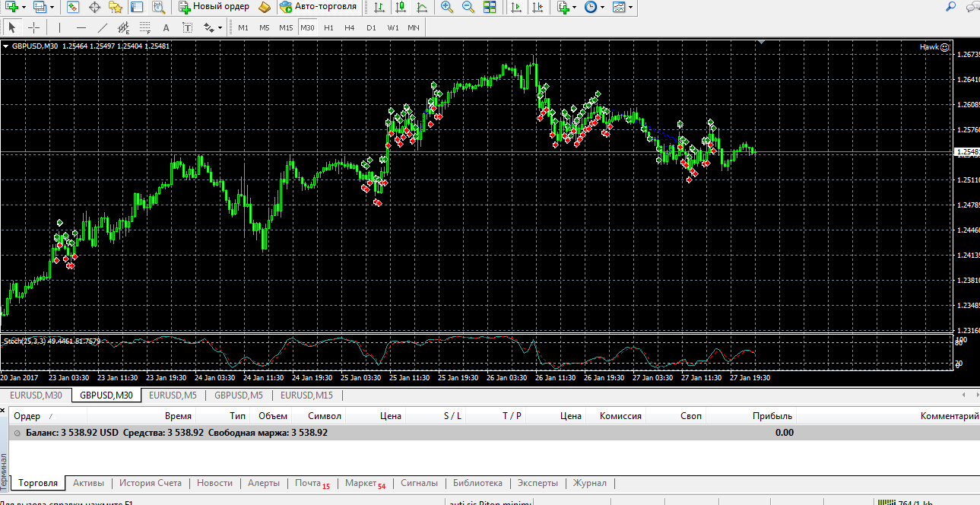Select the M30 timeframe button
This screenshot has width=980, height=505.
307,27
